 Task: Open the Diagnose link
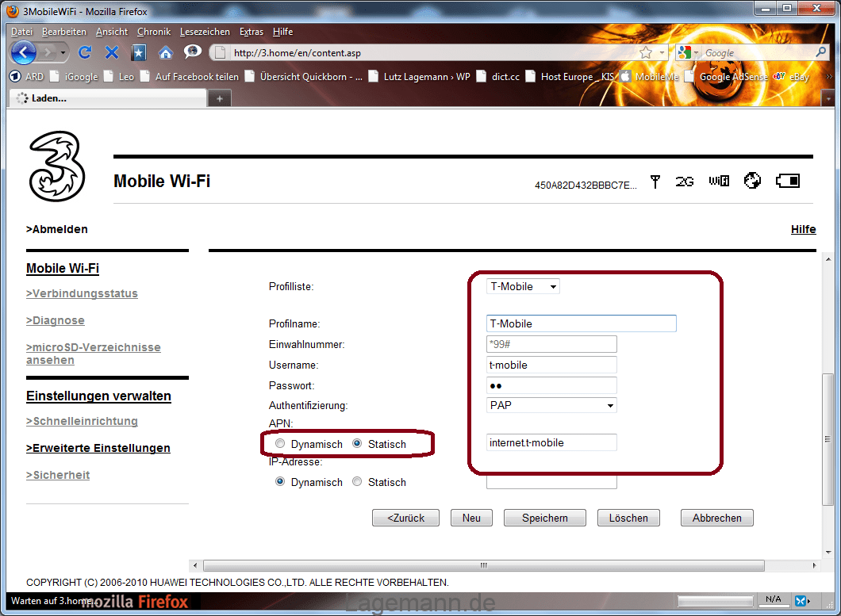point(56,320)
